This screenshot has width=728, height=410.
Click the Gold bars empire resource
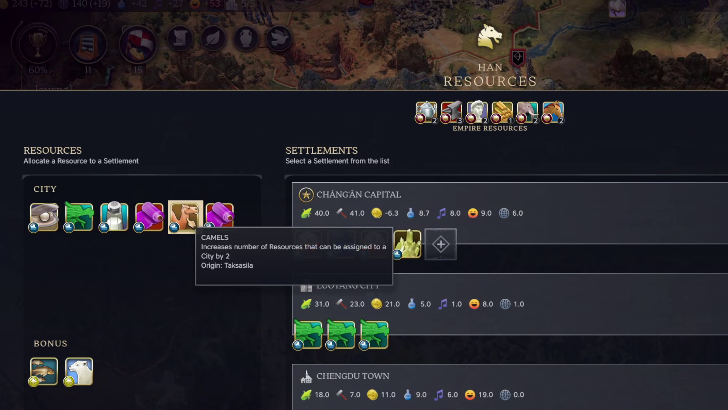[502, 112]
